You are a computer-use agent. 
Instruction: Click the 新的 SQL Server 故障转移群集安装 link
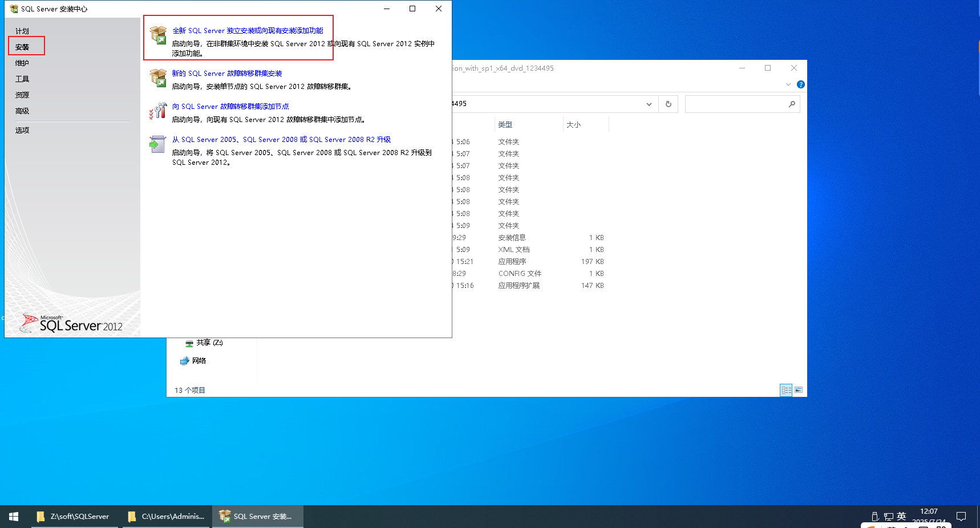227,74
